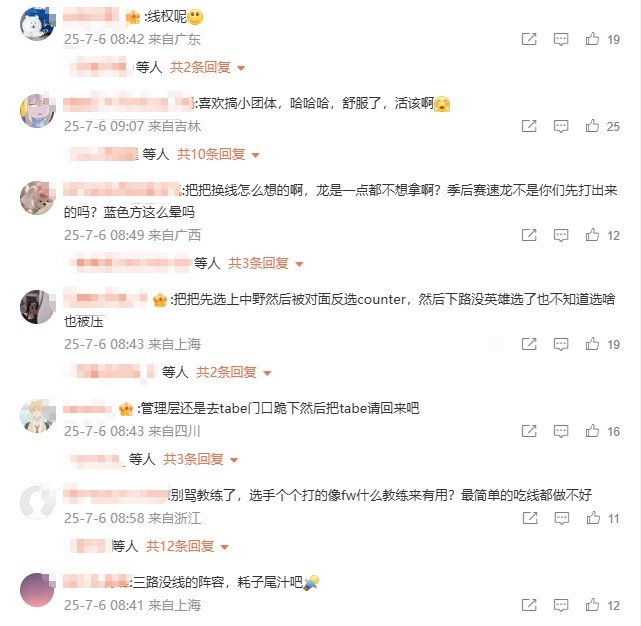
Task: Click the blurred username of the tabe commenter
Action: [x=87, y=409]
